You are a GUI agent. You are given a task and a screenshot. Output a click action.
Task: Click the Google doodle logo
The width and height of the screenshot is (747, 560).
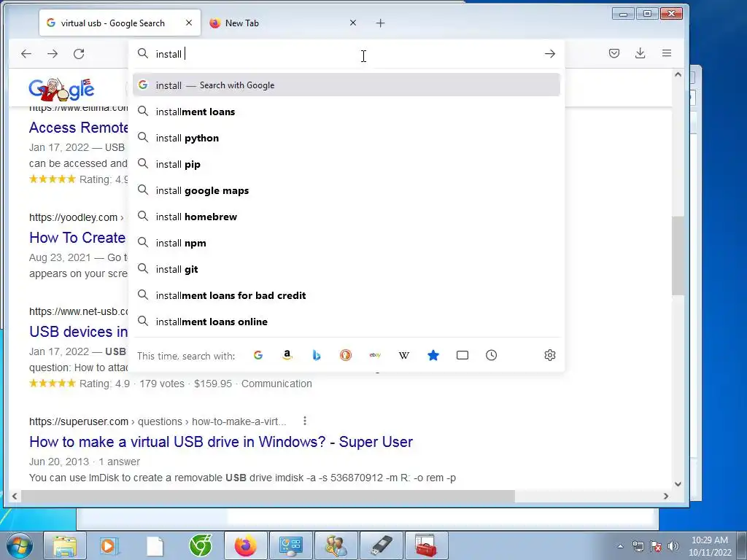[61, 89]
